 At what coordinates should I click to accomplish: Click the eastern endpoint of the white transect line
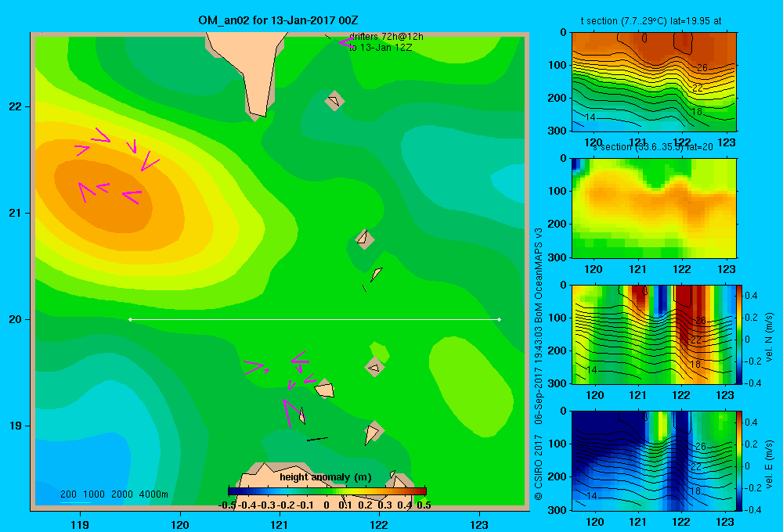[500, 319]
